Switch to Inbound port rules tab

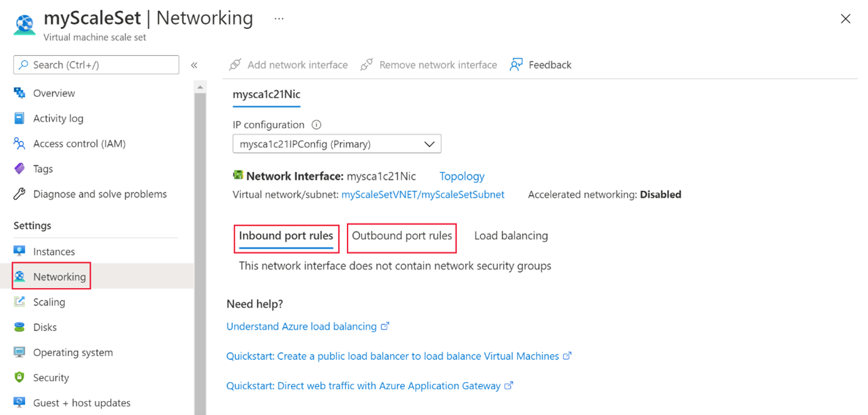click(x=286, y=236)
